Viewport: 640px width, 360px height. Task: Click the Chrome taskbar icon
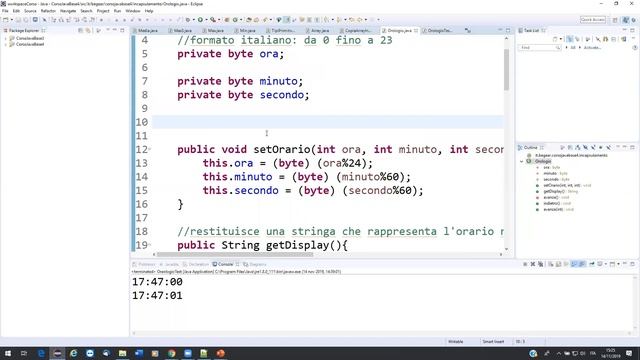point(171,353)
